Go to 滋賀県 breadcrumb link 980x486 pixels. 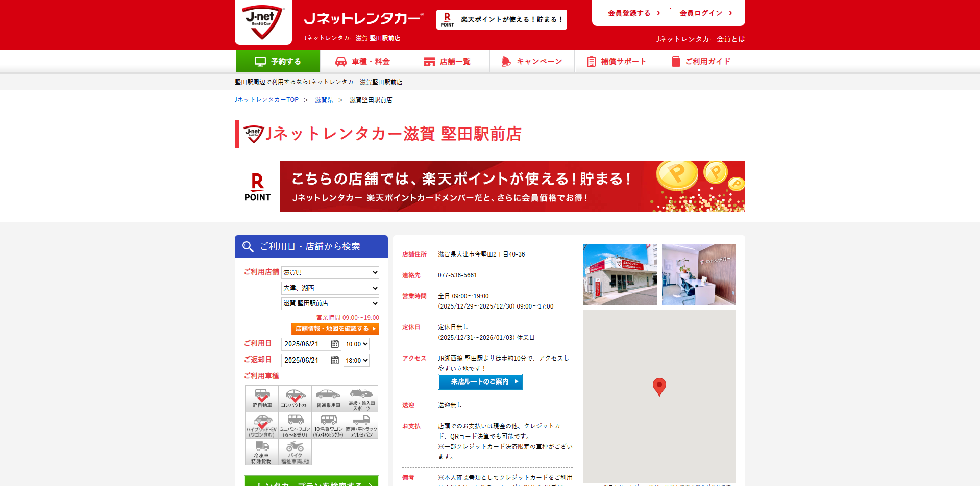pos(324,100)
